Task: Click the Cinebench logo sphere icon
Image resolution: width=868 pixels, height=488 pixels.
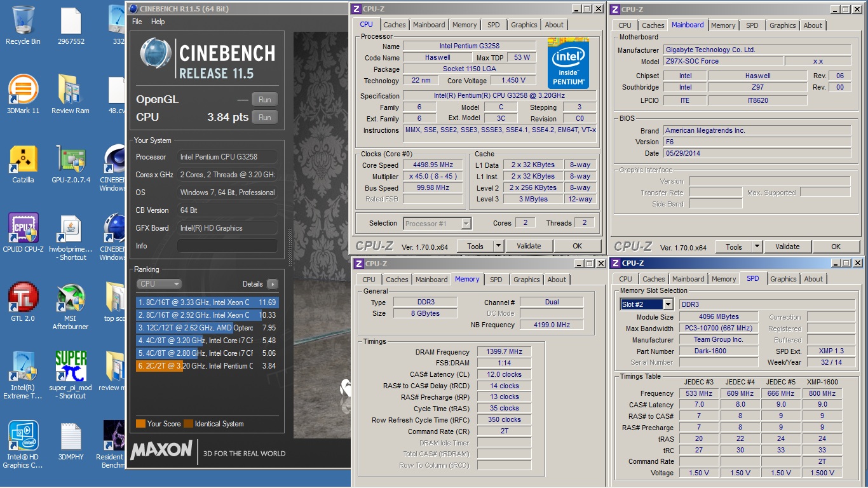Action: (x=154, y=53)
